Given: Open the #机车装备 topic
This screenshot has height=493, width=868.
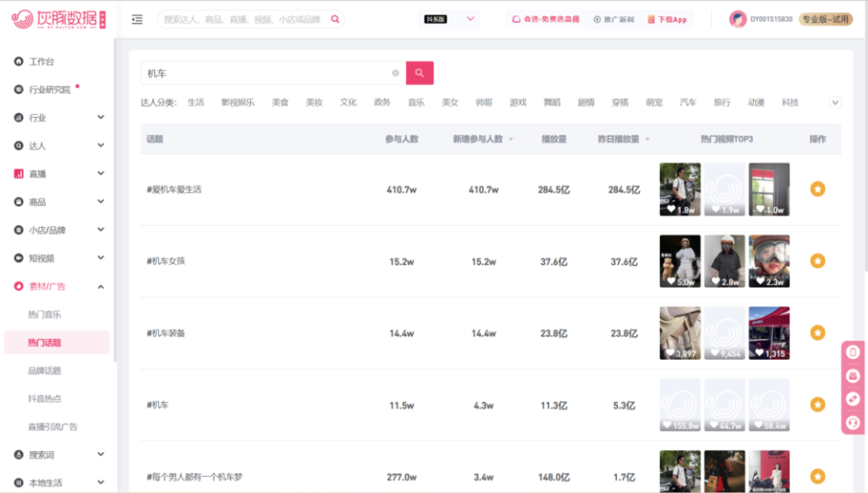Looking at the screenshot, I should pos(166,333).
